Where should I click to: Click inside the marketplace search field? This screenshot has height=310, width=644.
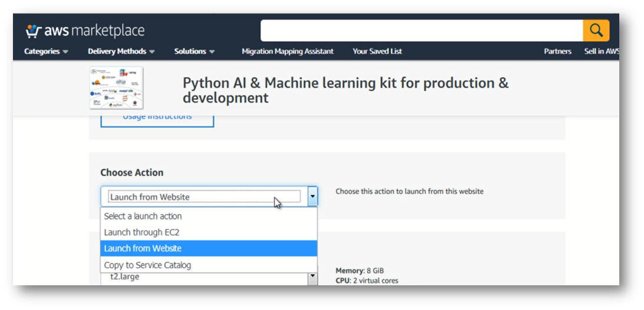tap(421, 31)
